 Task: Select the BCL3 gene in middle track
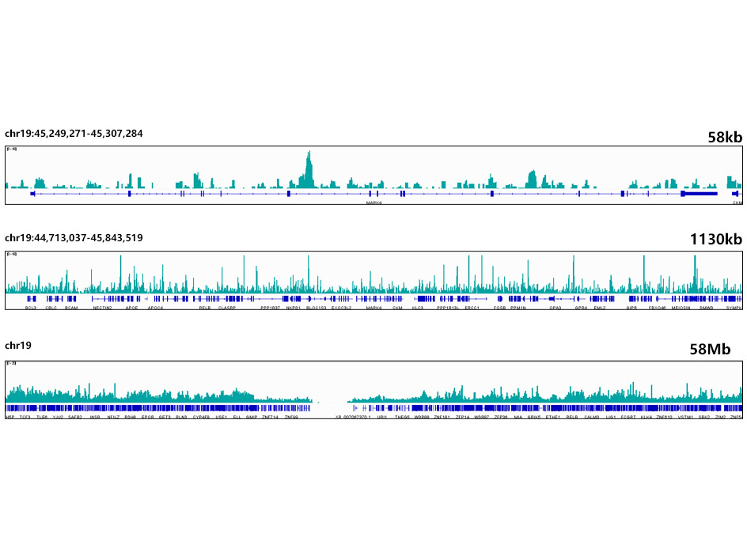pos(31,308)
